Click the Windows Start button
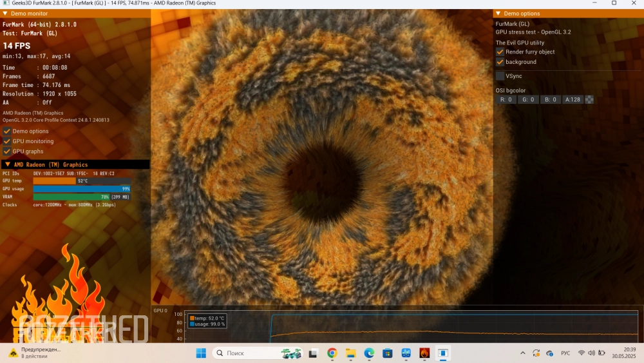The height and width of the screenshot is (363, 644). click(x=201, y=353)
